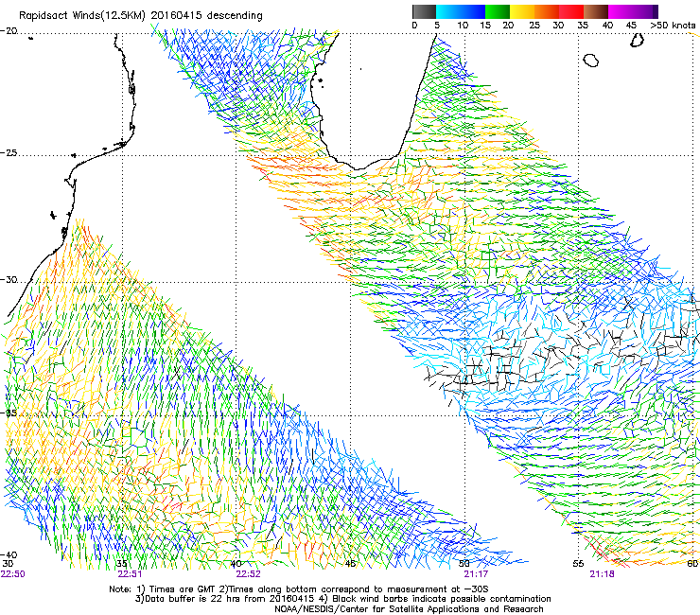The width and height of the screenshot is (700, 615).
Task: Click the magenta 40-45 knots legend segment
Action: pos(621,11)
